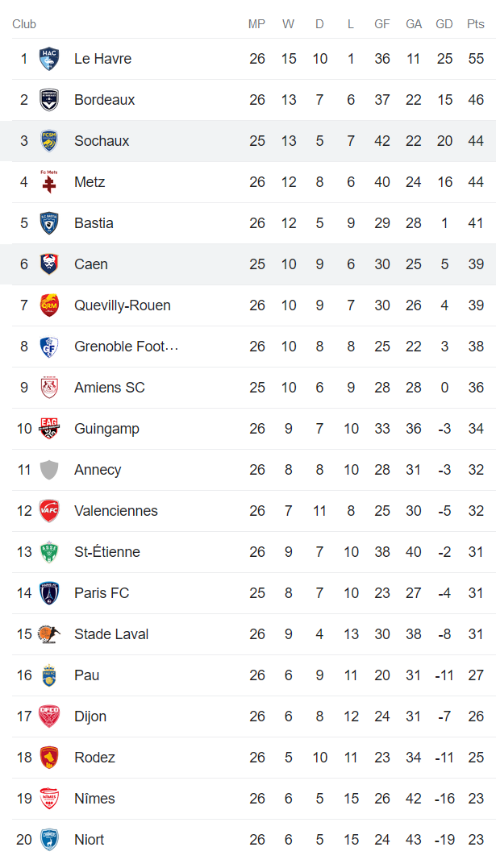
Task: Click the Bordeaux club logo
Action: pyautogui.click(x=49, y=100)
